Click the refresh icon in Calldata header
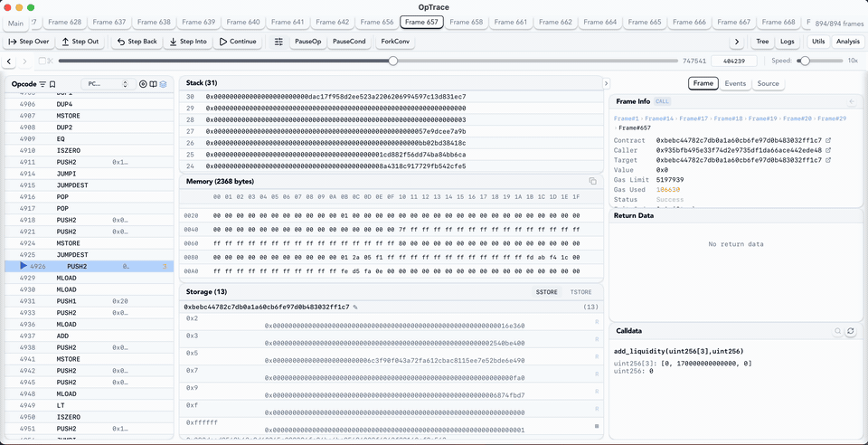The image size is (868, 445). click(x=851, y=331)
